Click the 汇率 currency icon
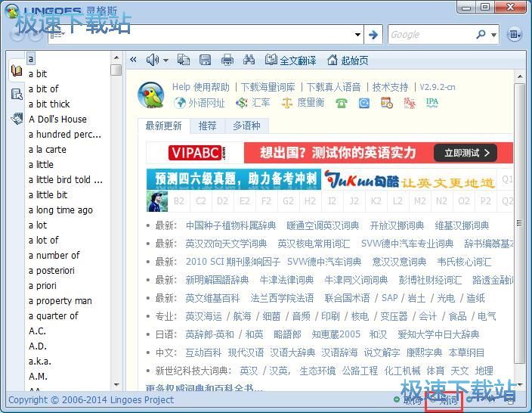Image resolution: width=532 pixels, height=413 pixels. click(241, 103)
